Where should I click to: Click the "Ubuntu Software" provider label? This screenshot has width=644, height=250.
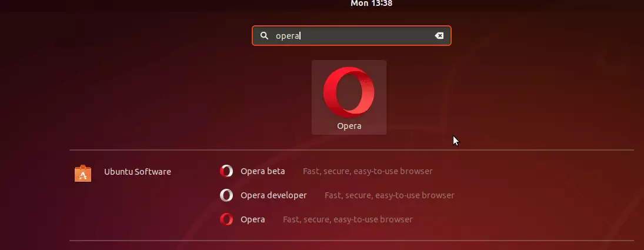coord(138,172)
